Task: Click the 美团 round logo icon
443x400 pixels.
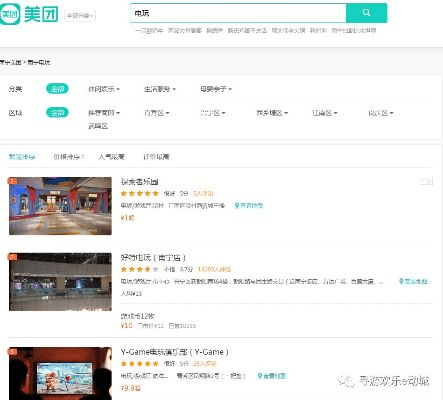Action: tap(10, 14)
